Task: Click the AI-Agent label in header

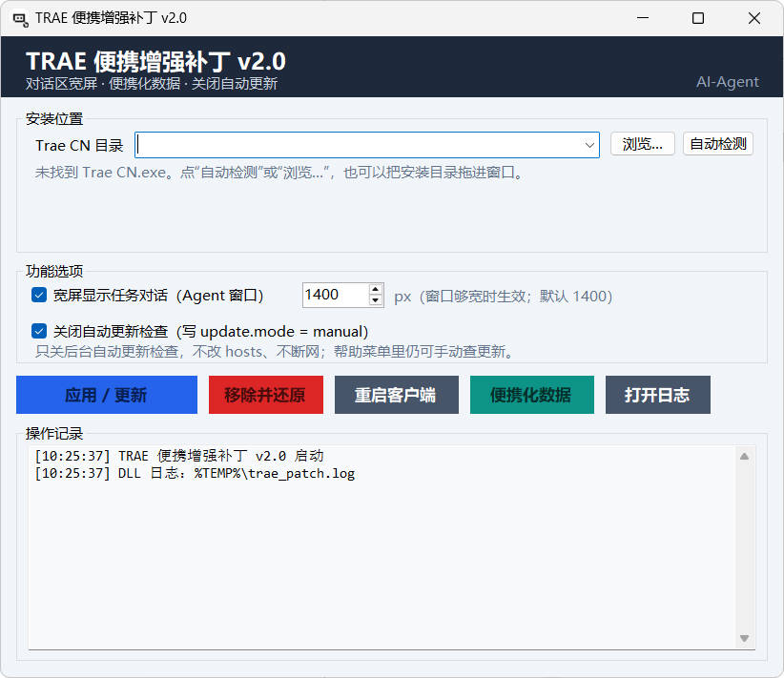Action: [x=728, y=82]
